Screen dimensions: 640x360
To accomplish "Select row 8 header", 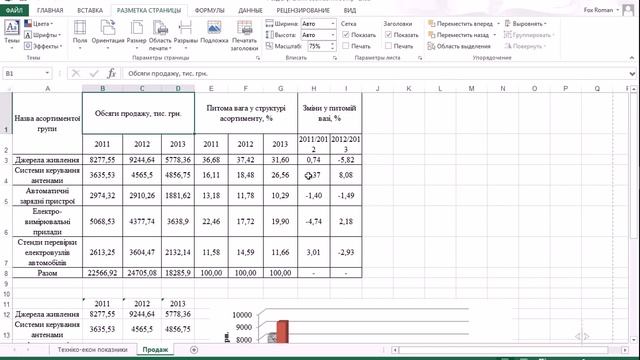I will [x=6, y=273].
